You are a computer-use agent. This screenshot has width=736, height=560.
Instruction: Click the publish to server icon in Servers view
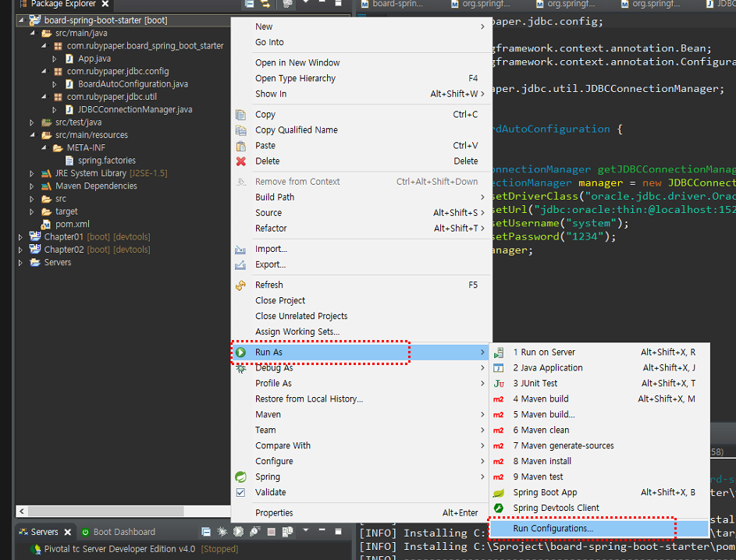(287, 531)
